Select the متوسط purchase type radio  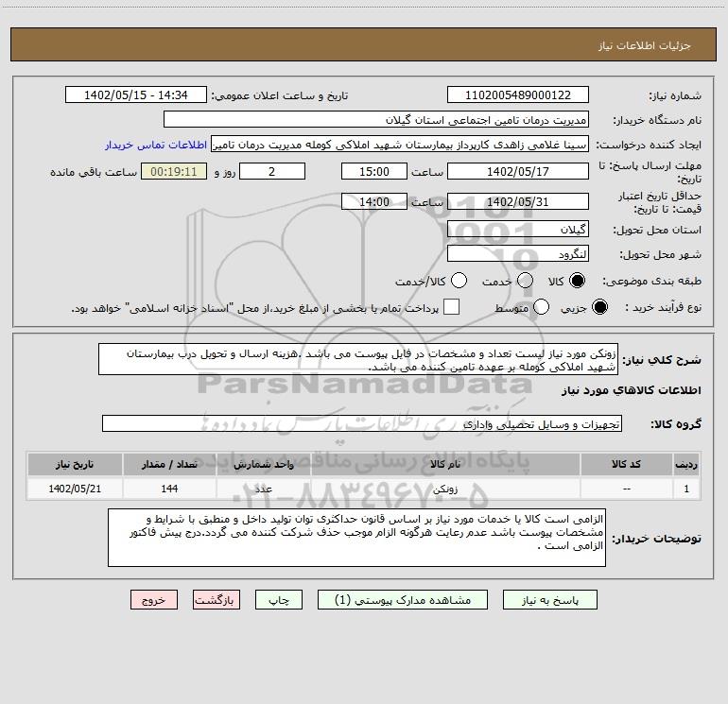pyautogui.click(x=541, y=307)
